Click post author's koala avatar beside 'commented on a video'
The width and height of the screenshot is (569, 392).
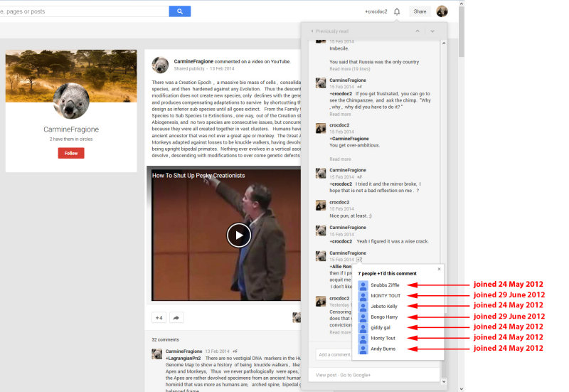pos(160,65)
